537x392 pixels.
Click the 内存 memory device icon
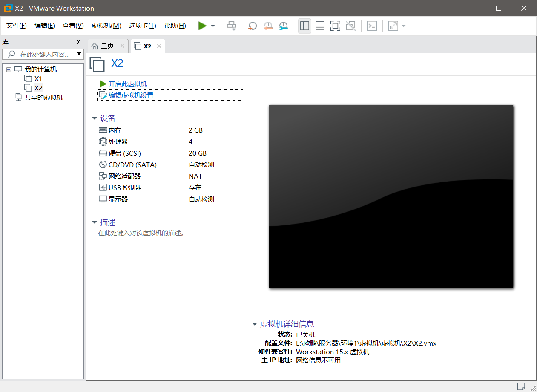coord(103,130)
